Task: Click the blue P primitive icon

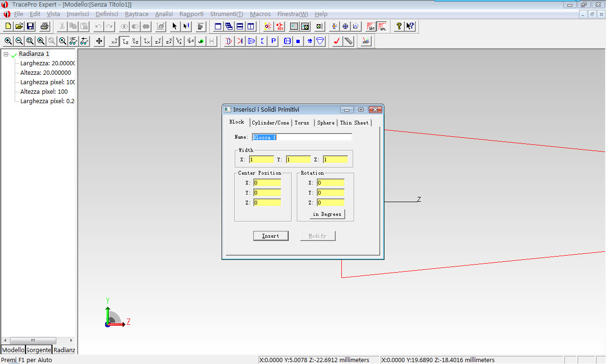Action: pyautogui.click(x=274, y=41)
